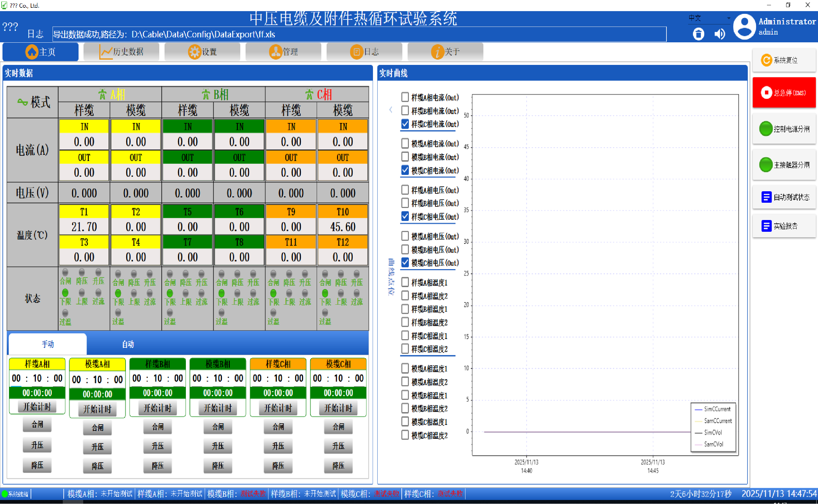Switch to the 自动 mode tab
This screenshot has height=504, width=818.
click(128, 344)
